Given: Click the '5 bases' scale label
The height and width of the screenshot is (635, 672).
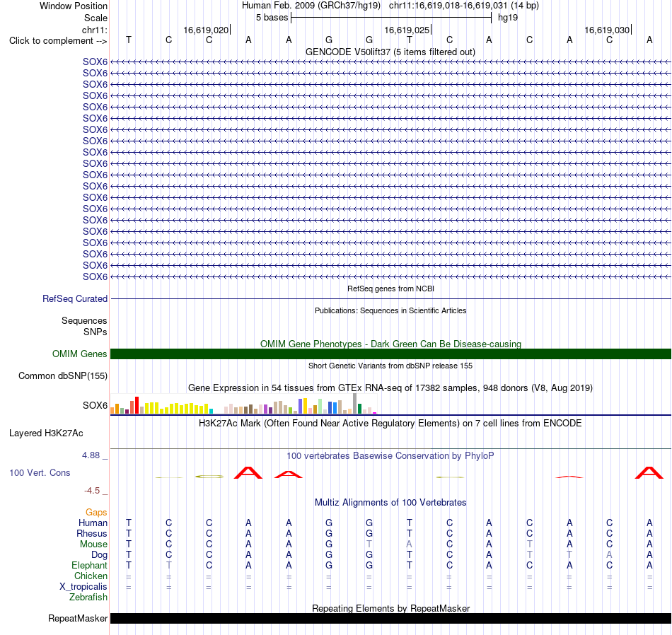Looking at the screenshot, I should tap(272, 18).
